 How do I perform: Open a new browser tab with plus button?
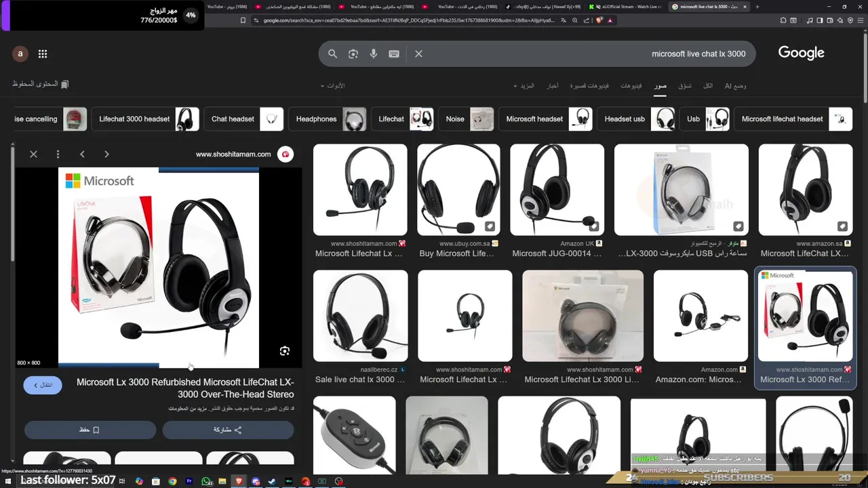[x=757, y=7]
